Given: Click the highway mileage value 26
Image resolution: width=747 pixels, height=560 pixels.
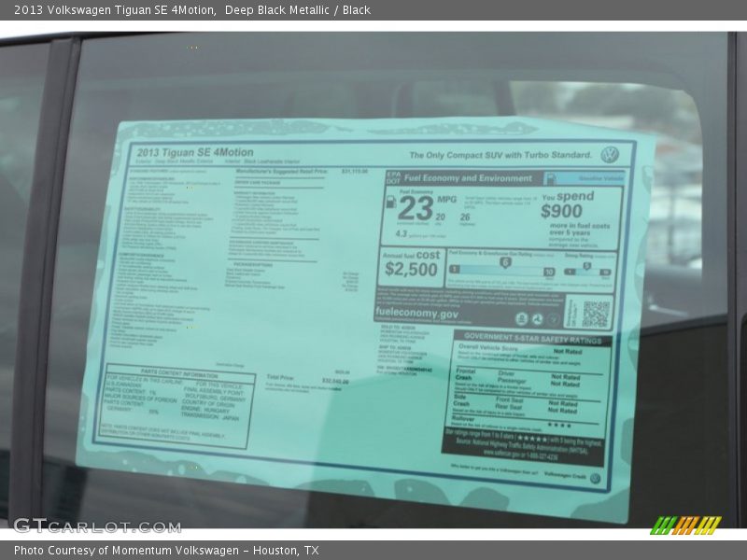Looking at the screenshot, I should pyautogui.click(x=465, y=217).
